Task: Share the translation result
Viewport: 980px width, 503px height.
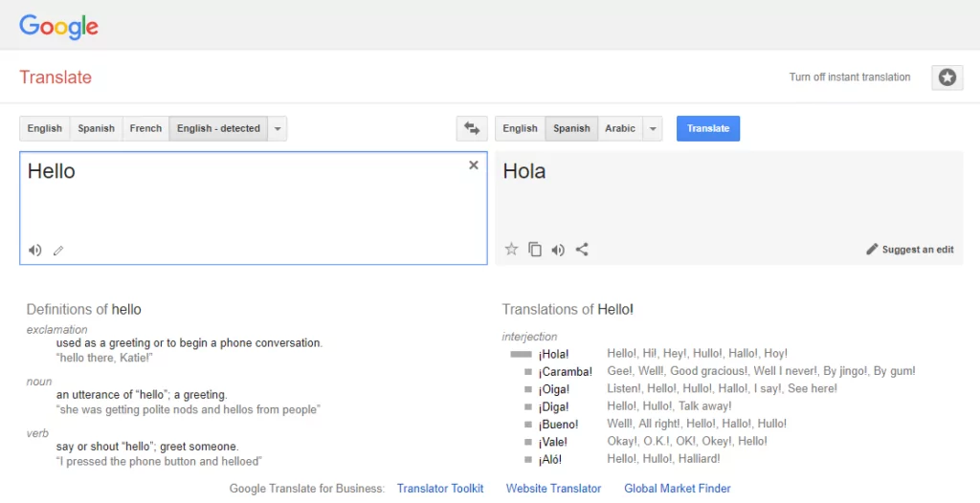Action: pyautogui.click(x=582, y=250)
